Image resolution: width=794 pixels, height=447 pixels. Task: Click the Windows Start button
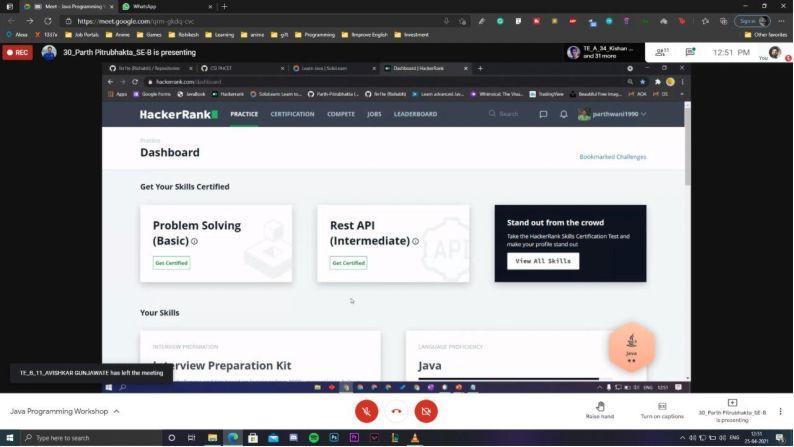tap(9, 438)
